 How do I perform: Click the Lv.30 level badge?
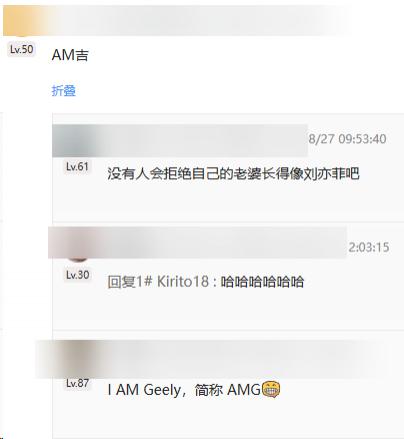pyautogui.click(x=77, y=275)
